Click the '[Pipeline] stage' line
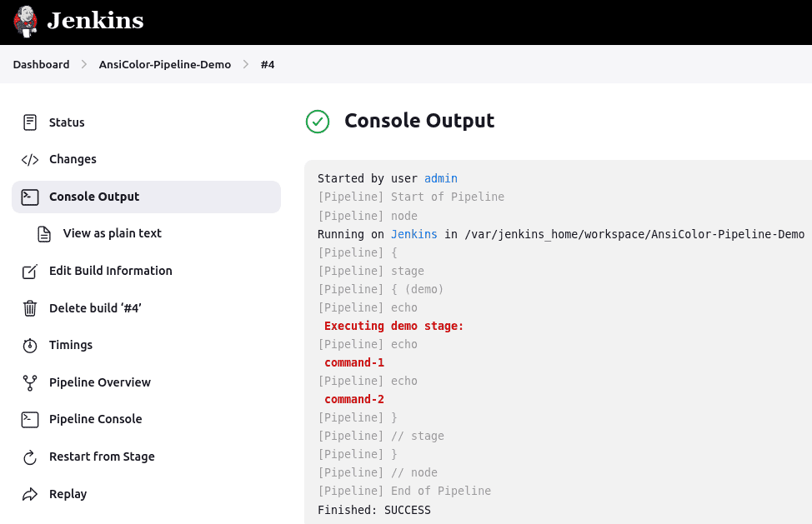 click(371, 271)
